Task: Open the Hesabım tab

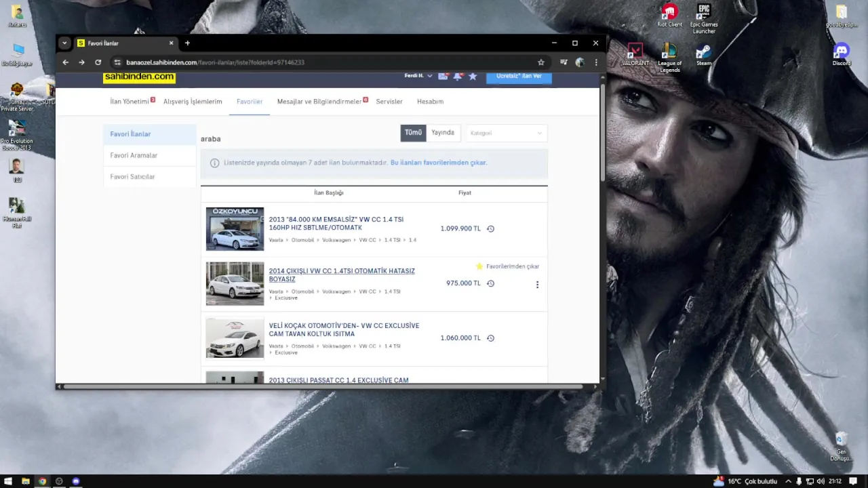Action: click(430, 102)
